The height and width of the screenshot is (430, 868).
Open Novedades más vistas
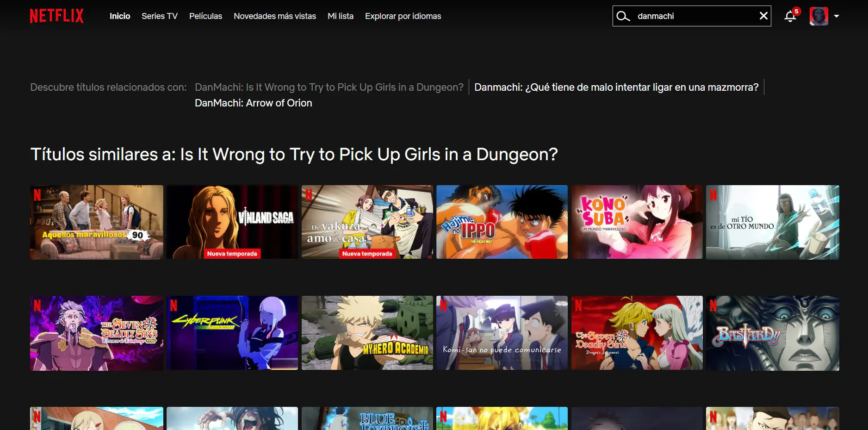point(275,16)
